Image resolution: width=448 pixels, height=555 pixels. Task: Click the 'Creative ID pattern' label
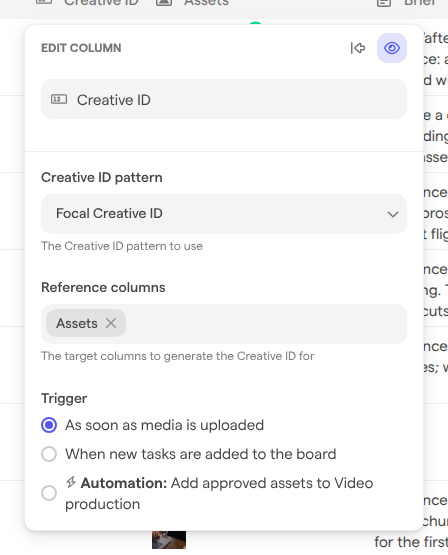(102, 177)
